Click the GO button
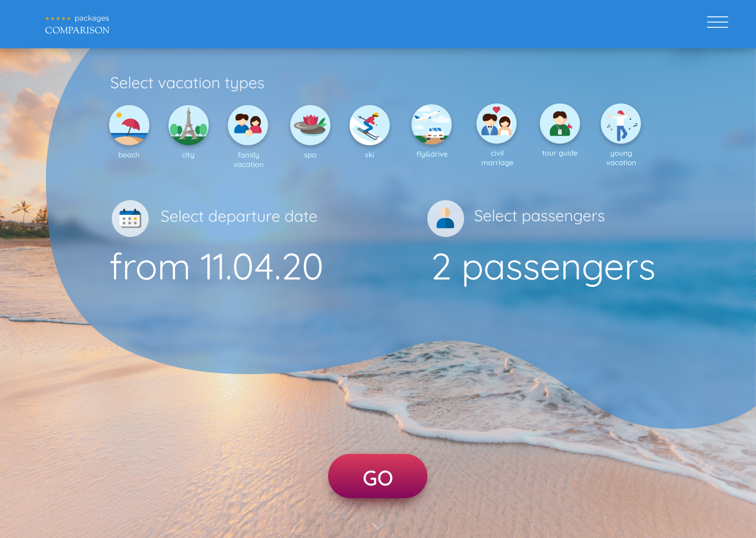Viewport: 756px width, 538px height. pos(377,476)
